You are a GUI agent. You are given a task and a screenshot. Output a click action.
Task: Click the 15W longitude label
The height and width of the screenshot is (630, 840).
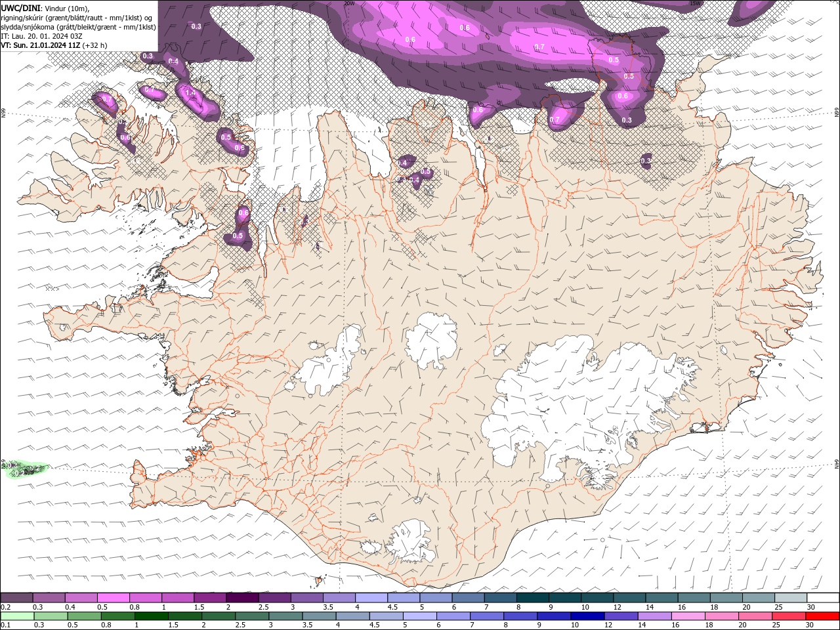[695, 3]
